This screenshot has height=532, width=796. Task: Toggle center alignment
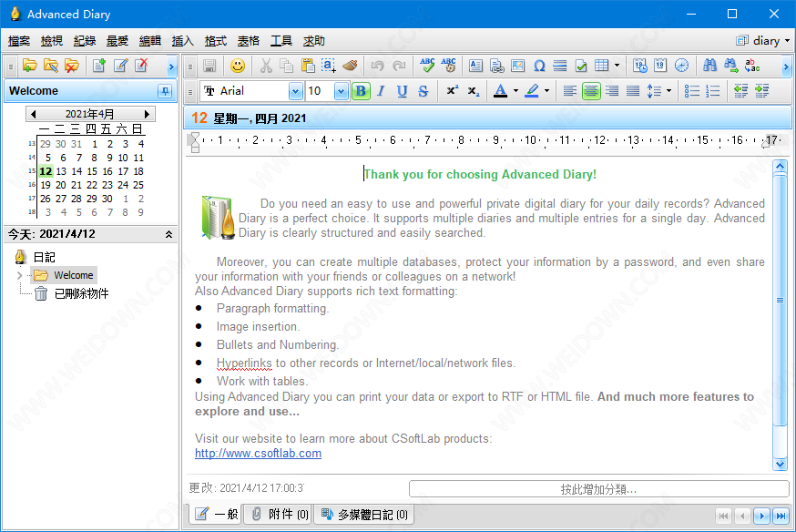(x=591, y=91)
